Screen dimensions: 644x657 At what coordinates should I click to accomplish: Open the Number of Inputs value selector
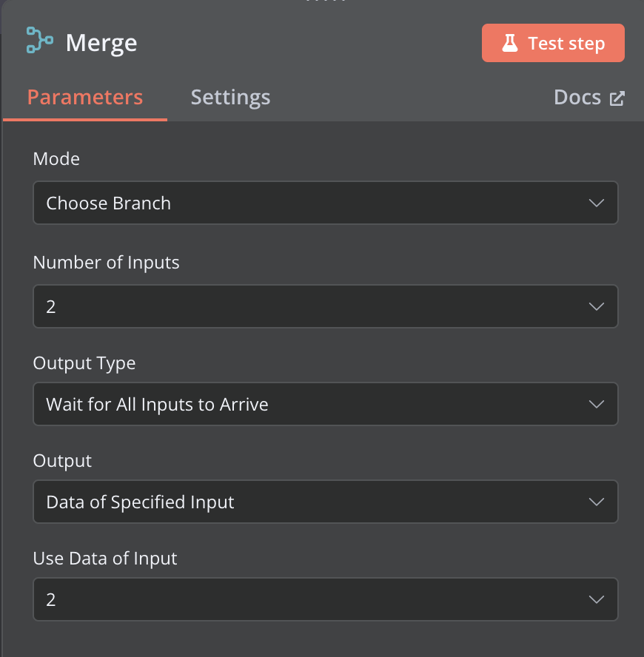(x=326, y=306)
